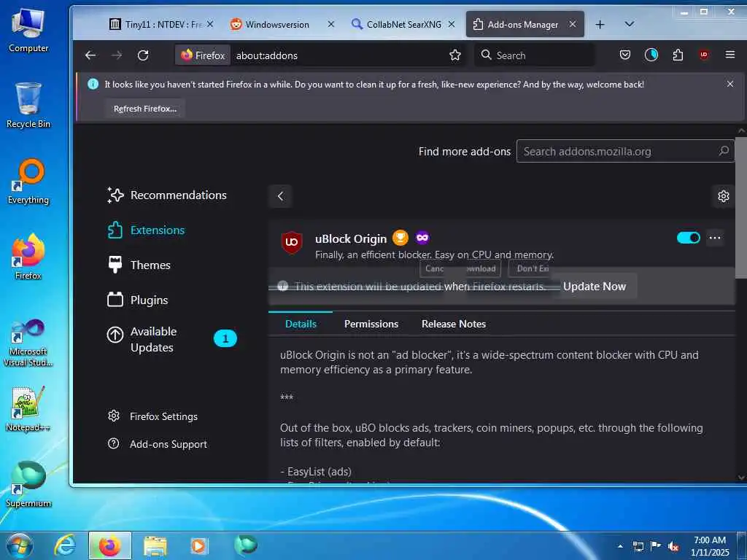Screen dimensions: 747x560
Task: Click the page vertical scrollbar thumb
Action: (x=741, y=207)
